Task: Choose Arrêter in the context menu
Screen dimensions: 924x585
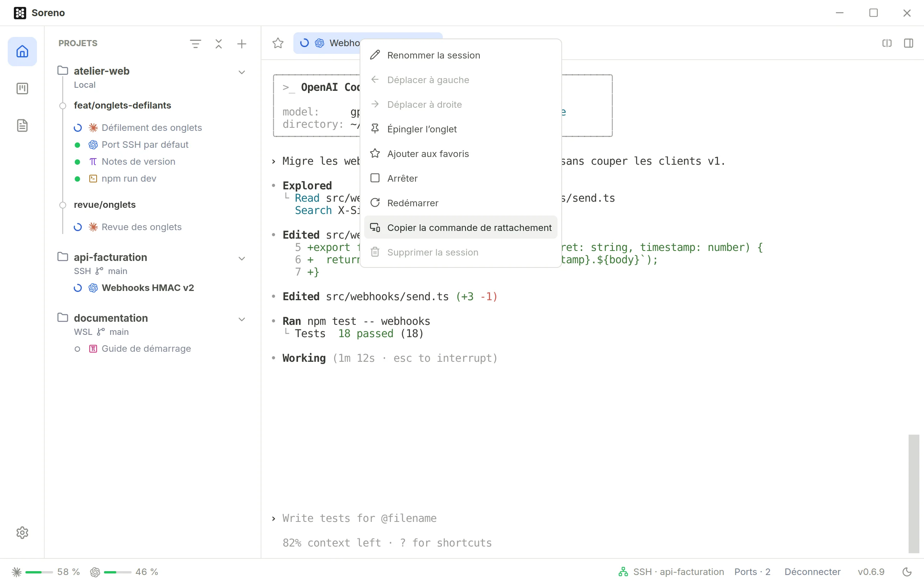Action: (460, 179)
